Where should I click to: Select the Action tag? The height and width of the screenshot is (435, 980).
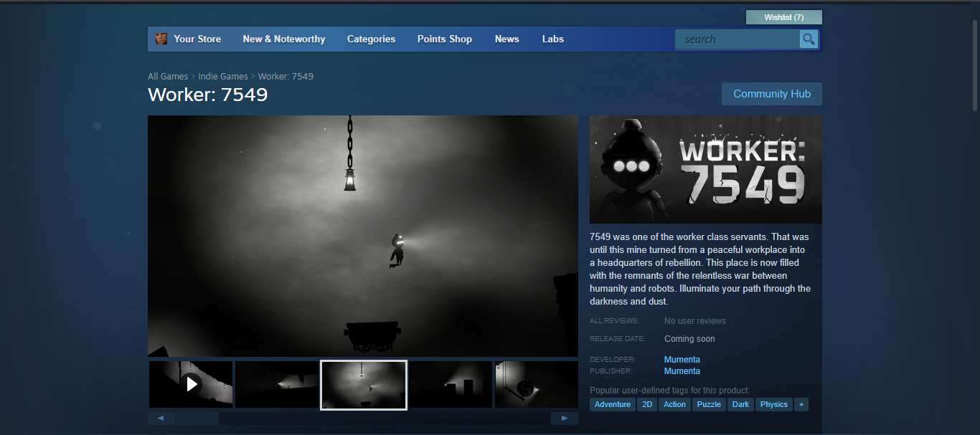coord(674,405)
